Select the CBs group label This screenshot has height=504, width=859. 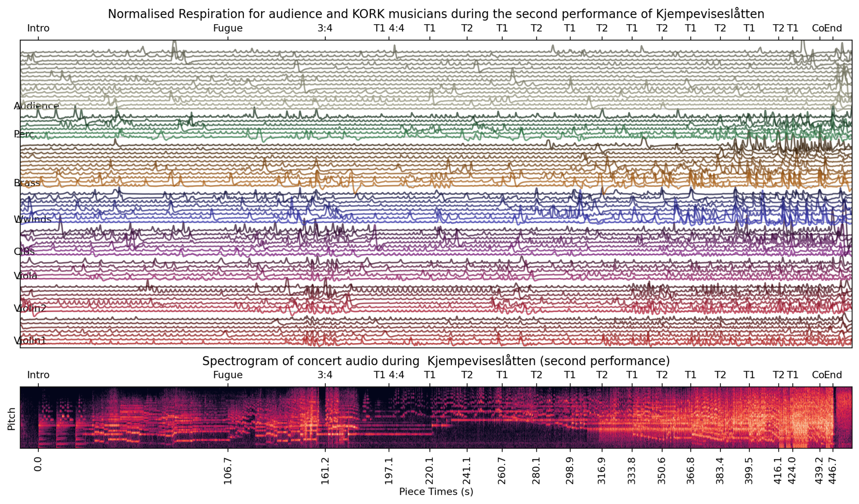tap(24, 251)
